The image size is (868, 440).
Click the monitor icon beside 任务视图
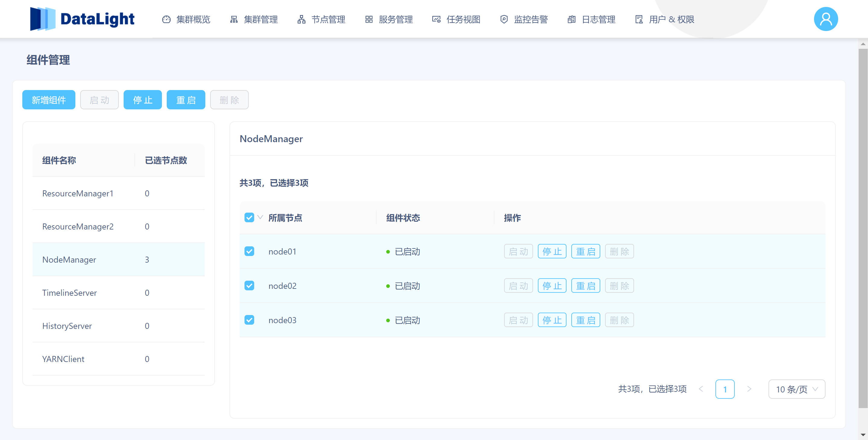[436, 20]
